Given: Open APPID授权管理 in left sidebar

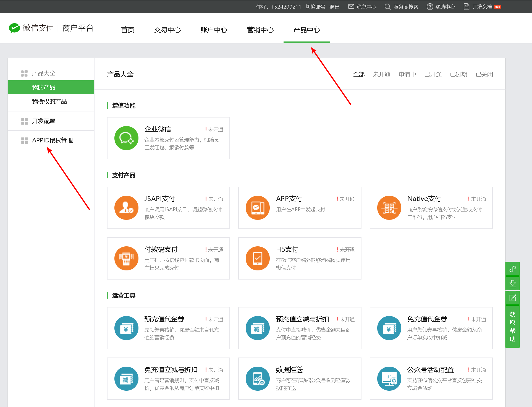Looking at the screenshot, I should [x=52, y=140].
